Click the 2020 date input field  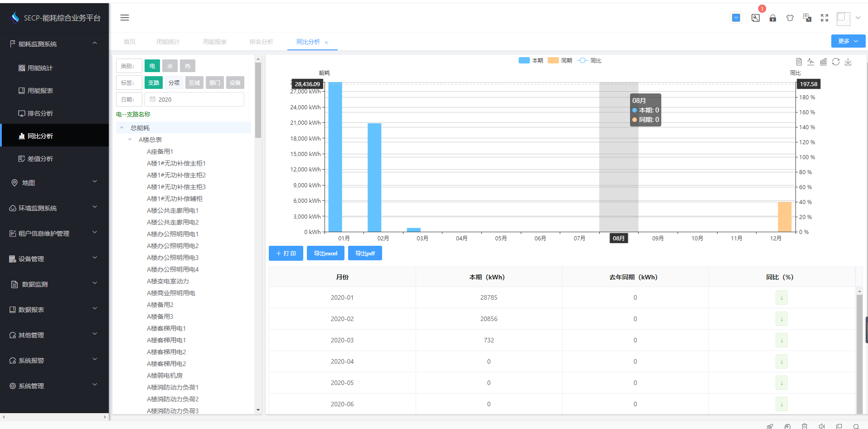pyautogui.click(x=195, y=99)
